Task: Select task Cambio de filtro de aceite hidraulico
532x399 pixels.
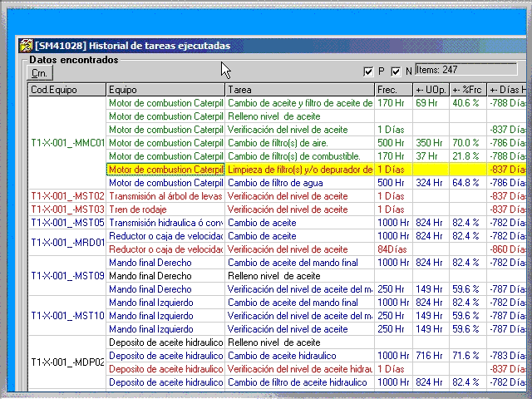Action: [300, 382]
